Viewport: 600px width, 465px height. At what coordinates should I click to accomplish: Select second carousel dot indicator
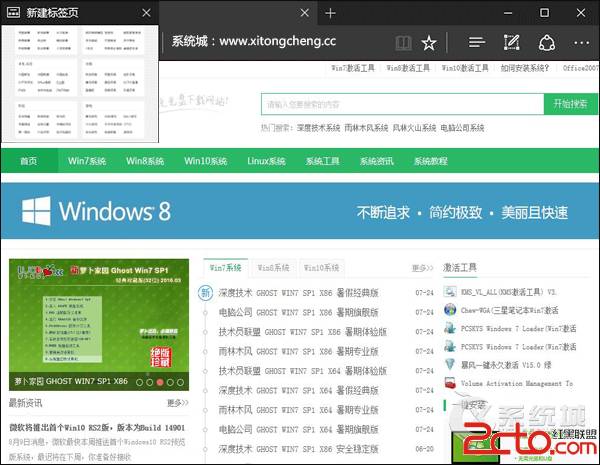coord(150,382)
